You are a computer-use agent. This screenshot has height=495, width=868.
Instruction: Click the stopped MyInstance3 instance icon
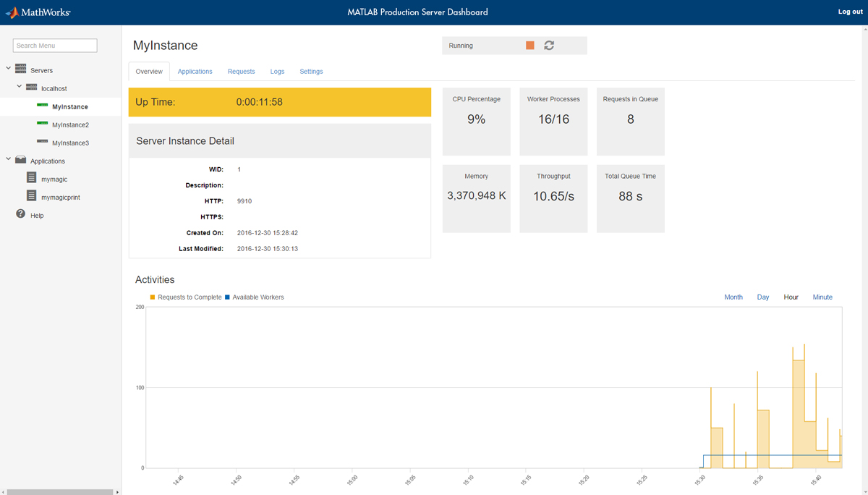(x=42, y=141)
